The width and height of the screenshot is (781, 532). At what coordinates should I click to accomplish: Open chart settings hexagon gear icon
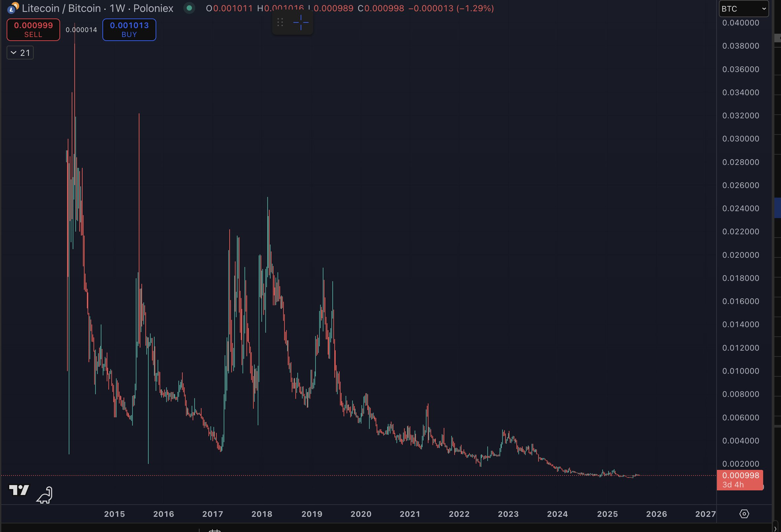(x=744, y=514)
